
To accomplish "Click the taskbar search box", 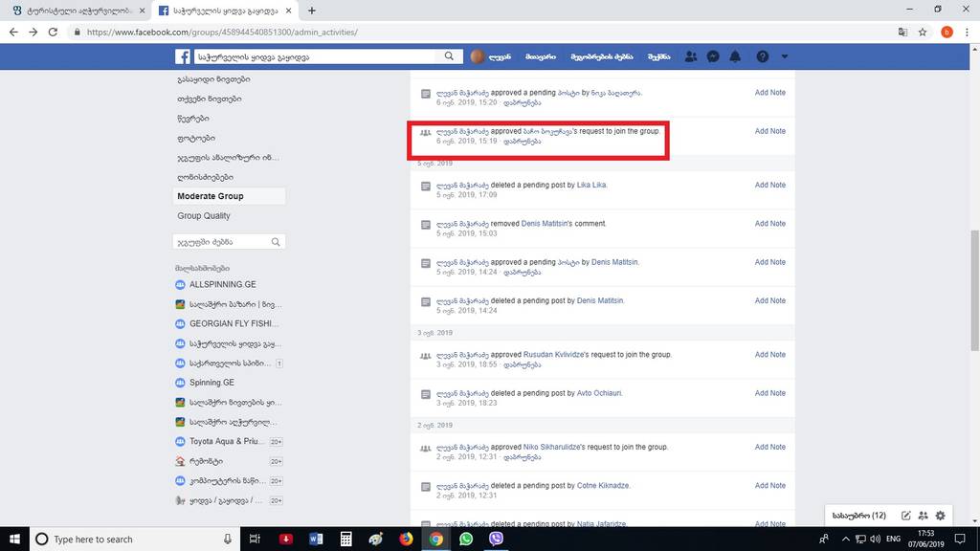I will coord(134,540).
